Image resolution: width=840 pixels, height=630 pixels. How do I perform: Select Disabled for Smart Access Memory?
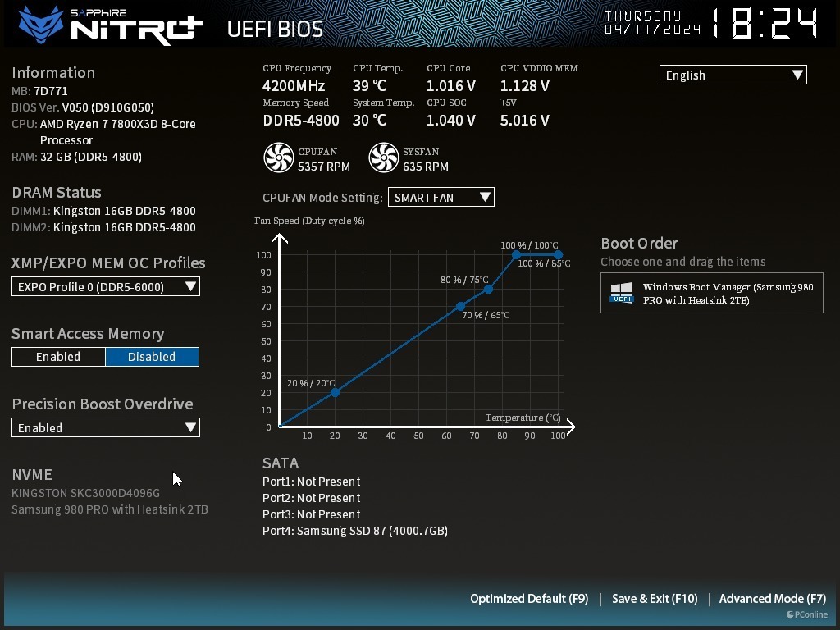click(152, 357)
